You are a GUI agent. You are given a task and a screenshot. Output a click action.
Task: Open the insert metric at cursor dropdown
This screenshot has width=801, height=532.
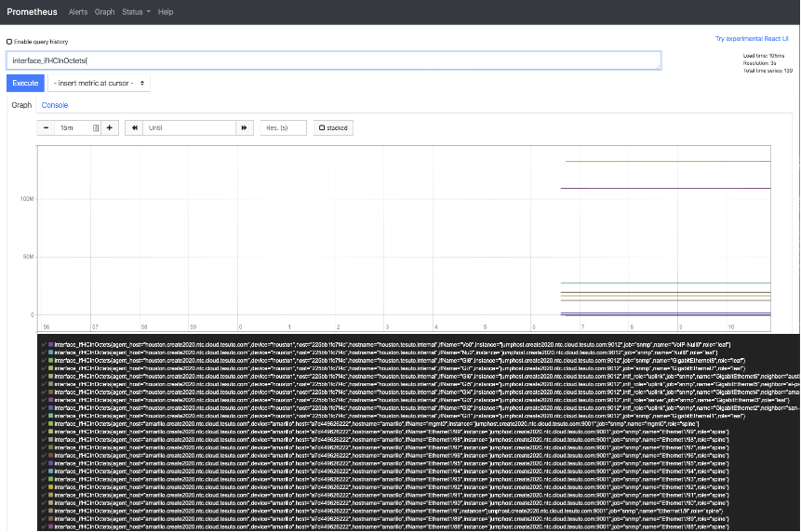coord(99,83)
